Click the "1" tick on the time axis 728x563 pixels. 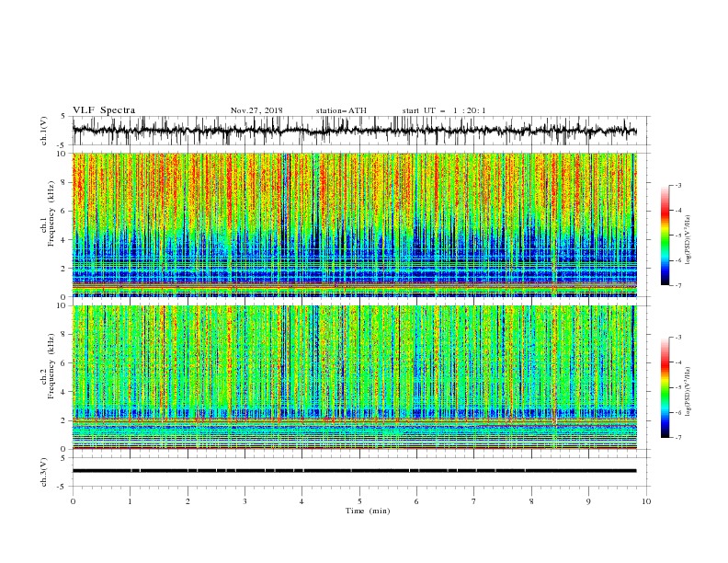(130, 501)
